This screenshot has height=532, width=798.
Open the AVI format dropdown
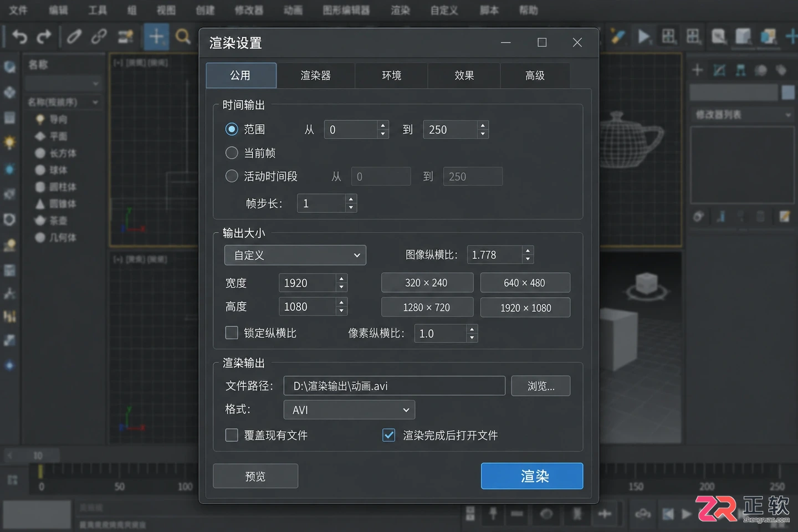point(349,410)
